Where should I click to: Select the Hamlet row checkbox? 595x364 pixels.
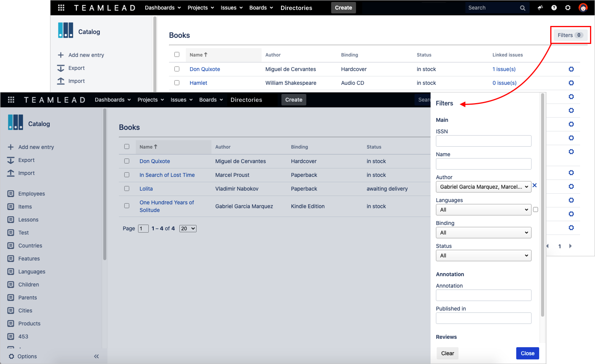177,83
